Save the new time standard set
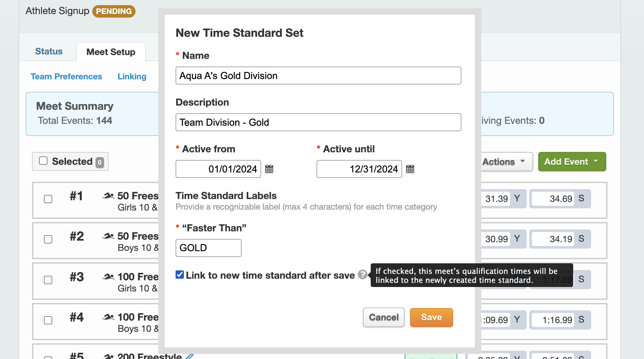 (x=431, y=317)
